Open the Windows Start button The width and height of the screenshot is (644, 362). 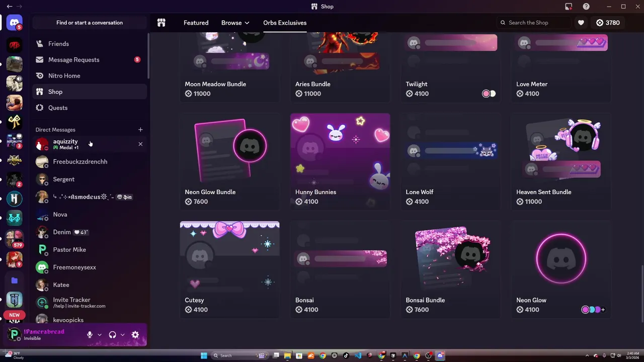click(204, 355)
